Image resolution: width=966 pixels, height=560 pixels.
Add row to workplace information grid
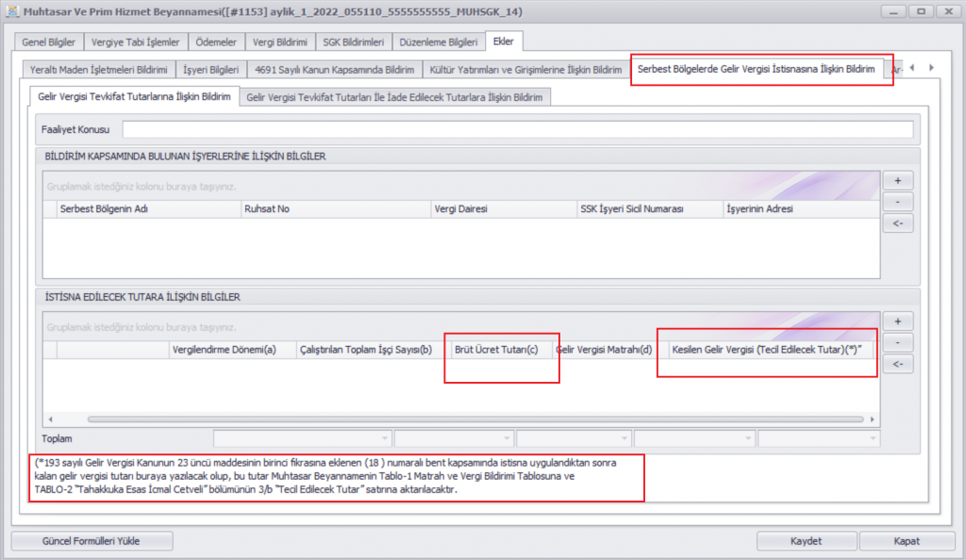click(900, 180)
